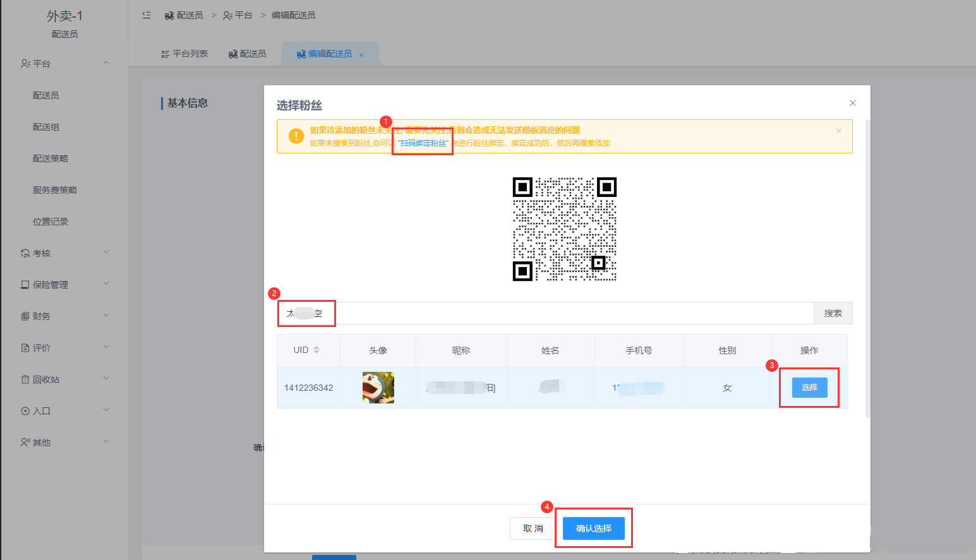The image size is (976, 560).
Task: Expand the 考核 sidebar menu
Action: click(x=64, y=253)
